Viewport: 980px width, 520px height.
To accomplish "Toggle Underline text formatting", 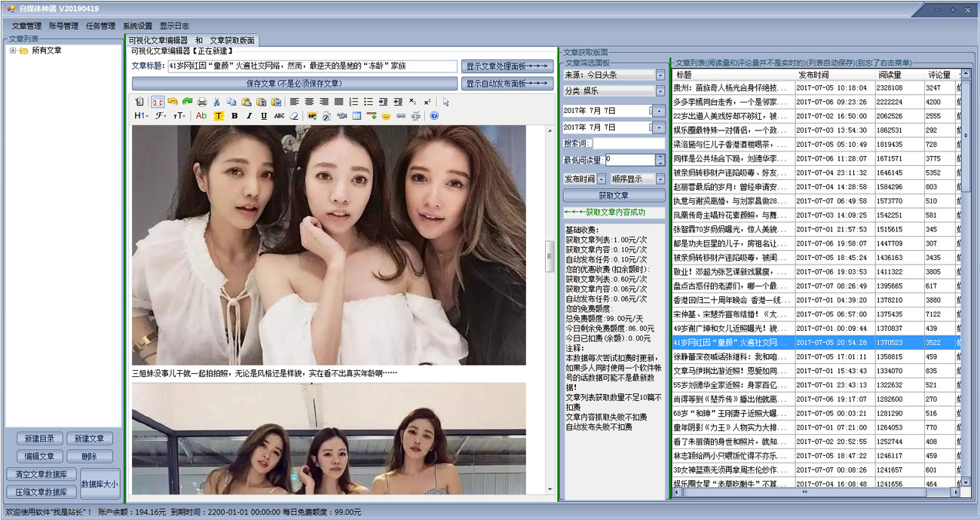I will tap(264, 116).
